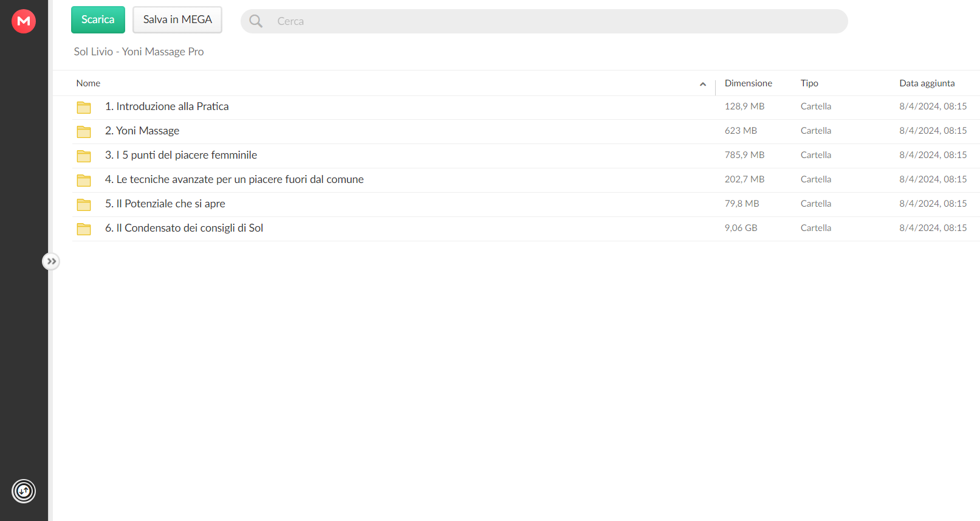This screenshot has height=521, width=980.
Task: Focus the Cerca search field
Action: point(544,21)
